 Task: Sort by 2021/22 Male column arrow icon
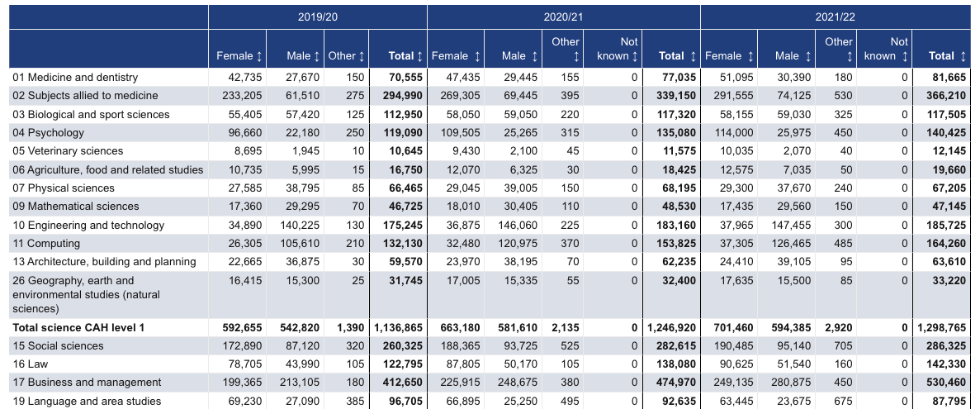[x=808, y=56]
